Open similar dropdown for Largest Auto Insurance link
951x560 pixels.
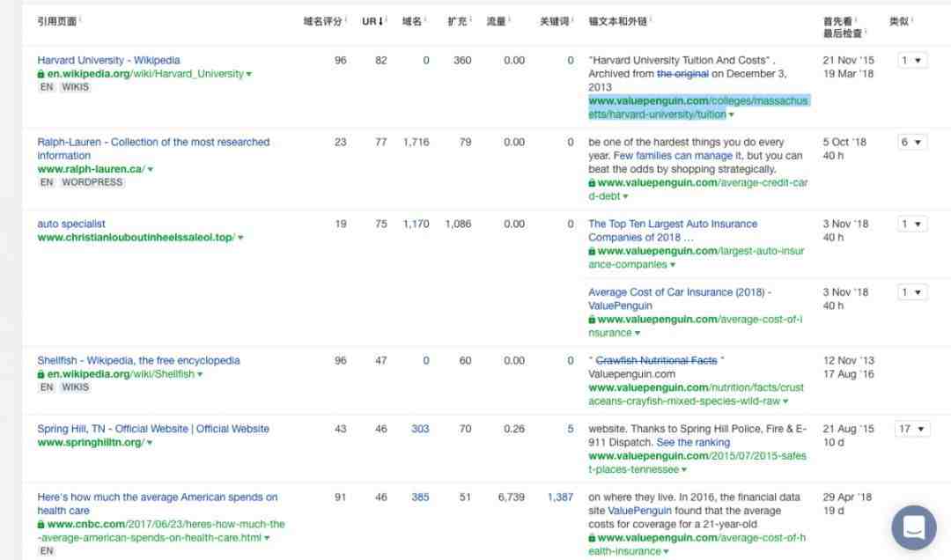911,224
